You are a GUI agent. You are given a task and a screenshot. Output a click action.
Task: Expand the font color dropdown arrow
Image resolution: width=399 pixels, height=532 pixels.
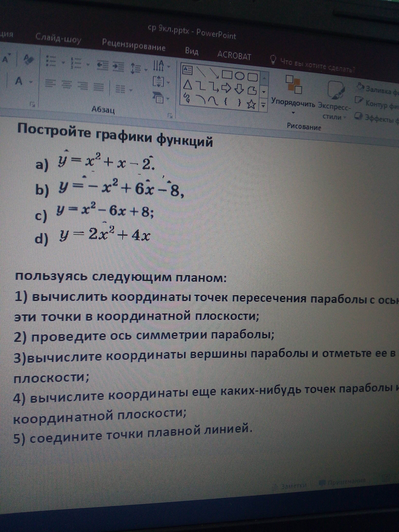31,82
